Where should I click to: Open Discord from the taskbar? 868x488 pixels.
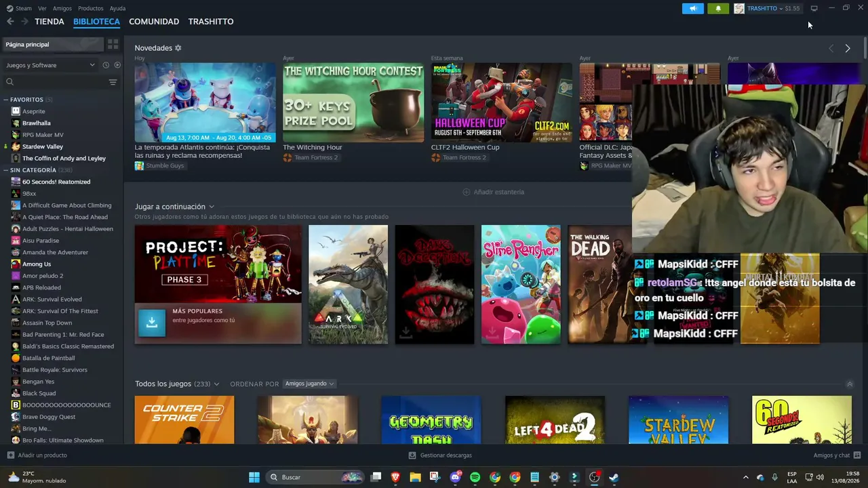(x=455, y=477)
